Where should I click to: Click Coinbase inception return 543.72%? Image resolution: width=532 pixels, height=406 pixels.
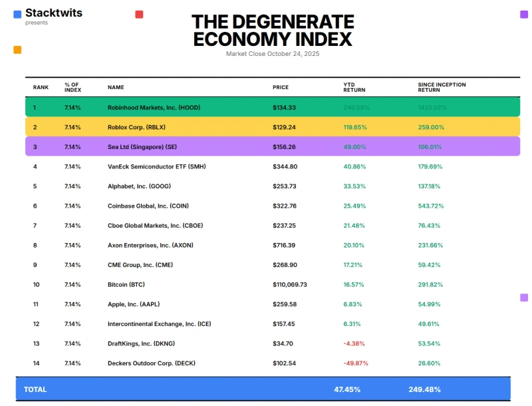(430, 206)
